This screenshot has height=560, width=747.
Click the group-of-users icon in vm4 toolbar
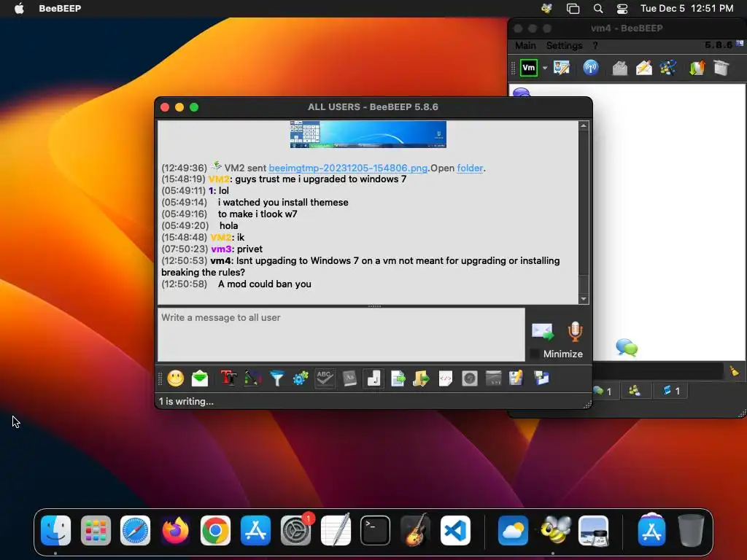(x=668, y=68)
